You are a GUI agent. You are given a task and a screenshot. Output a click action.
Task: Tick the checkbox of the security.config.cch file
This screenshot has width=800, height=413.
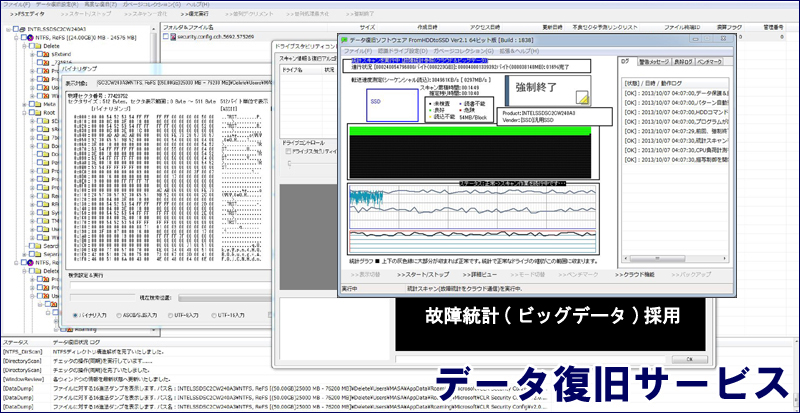(x=165, y=37)
